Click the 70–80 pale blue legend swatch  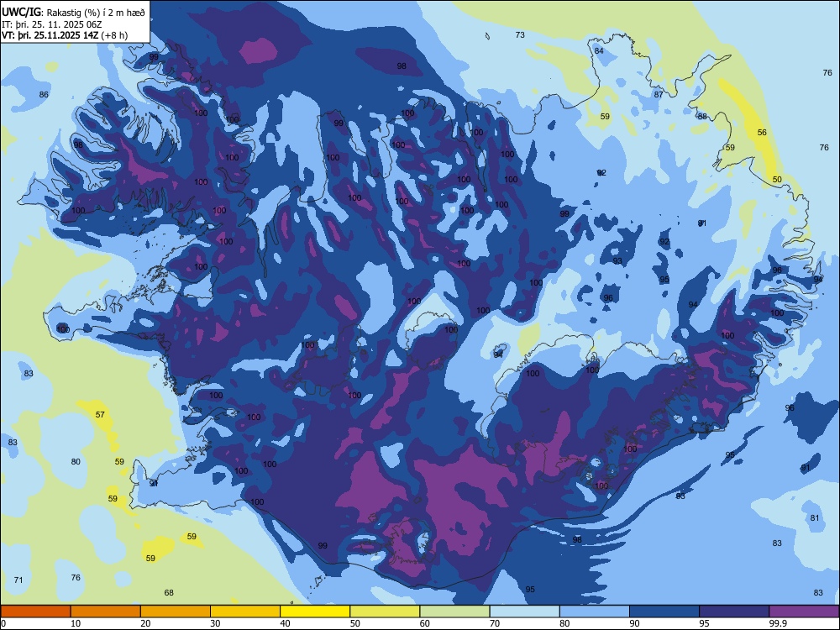(x=525, y=612)
